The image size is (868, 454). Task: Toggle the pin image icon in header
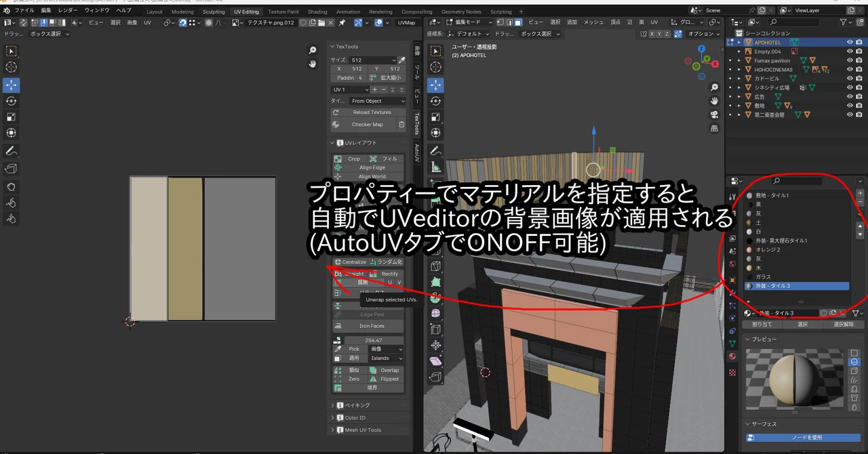pos(342,22)
